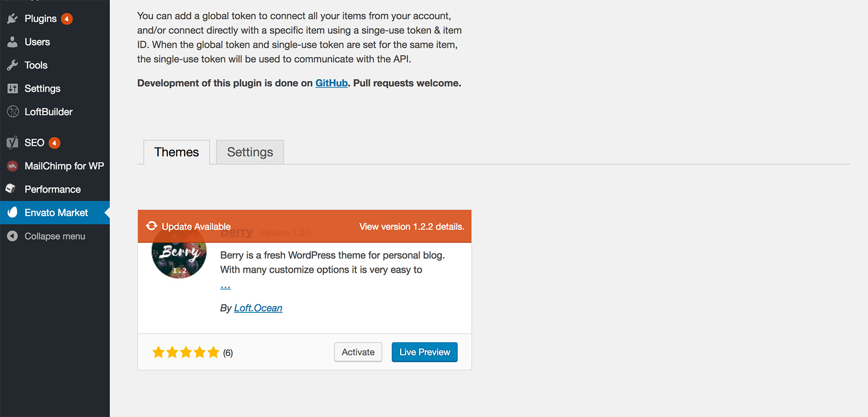Open Live Preview of Berry theme

(x=424, y=352)
